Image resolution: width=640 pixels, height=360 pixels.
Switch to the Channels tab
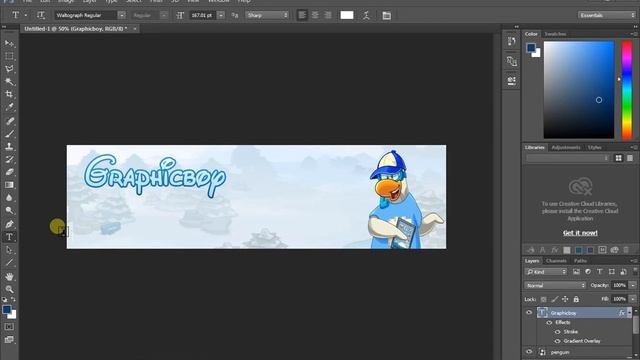point(556,261)
